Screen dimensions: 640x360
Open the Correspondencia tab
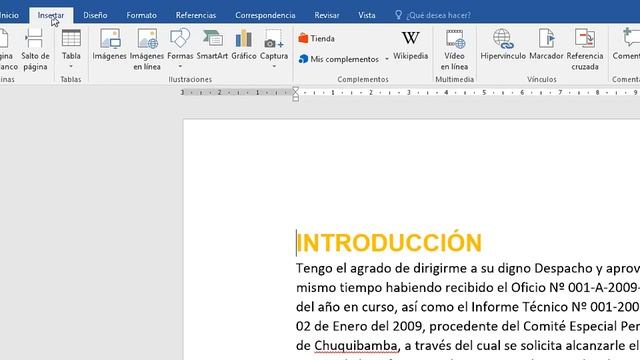pos(265,15)
